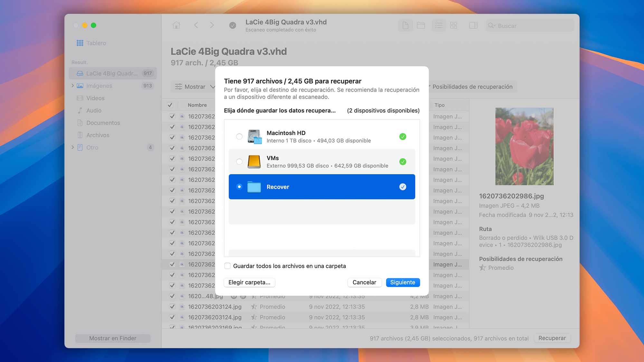This screenshot has width=644, height=362.
Task: Select VMs as recovery destination
Action: pos(239,161)
